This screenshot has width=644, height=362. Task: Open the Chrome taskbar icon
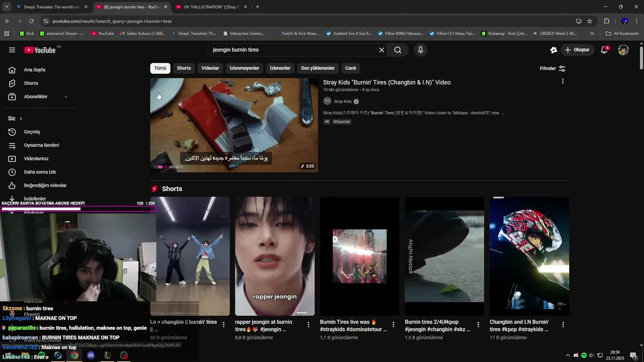pyautogui.click(x=74, y=355)
